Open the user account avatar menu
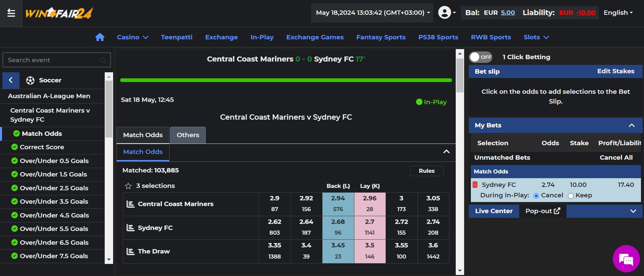The height and width of the screenshot is (276, 644). click(x=447, y=13)
